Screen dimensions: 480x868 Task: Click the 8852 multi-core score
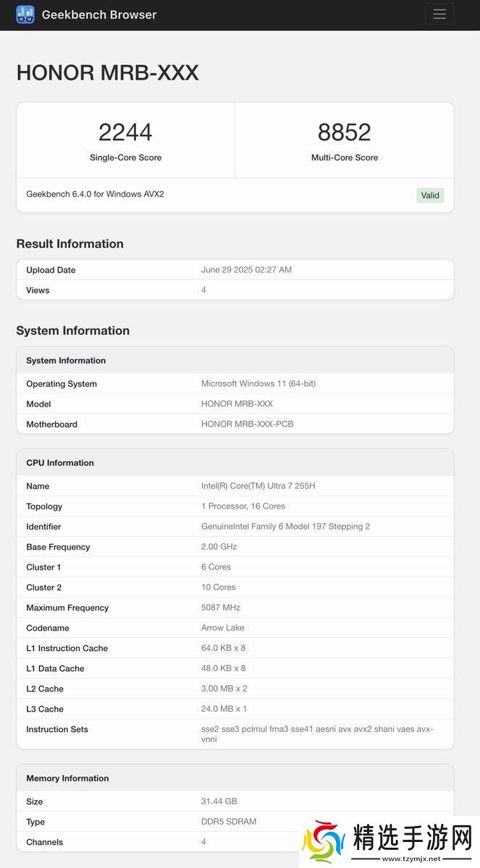point(344,132)
